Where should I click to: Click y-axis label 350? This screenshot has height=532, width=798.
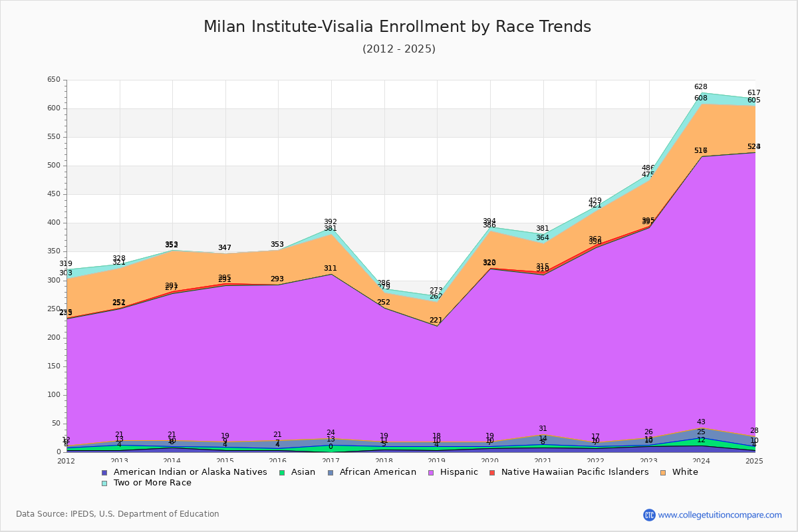54,251
